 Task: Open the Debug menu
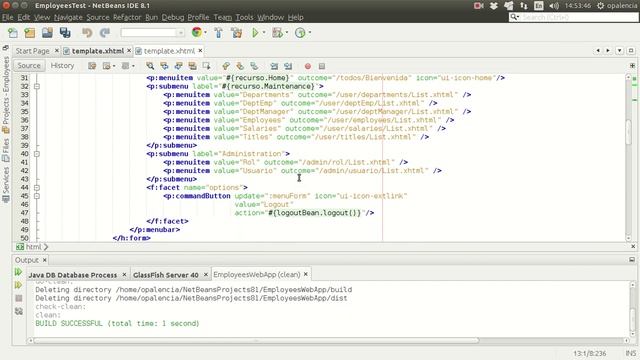pyautogui.click(x=173, y=17)
